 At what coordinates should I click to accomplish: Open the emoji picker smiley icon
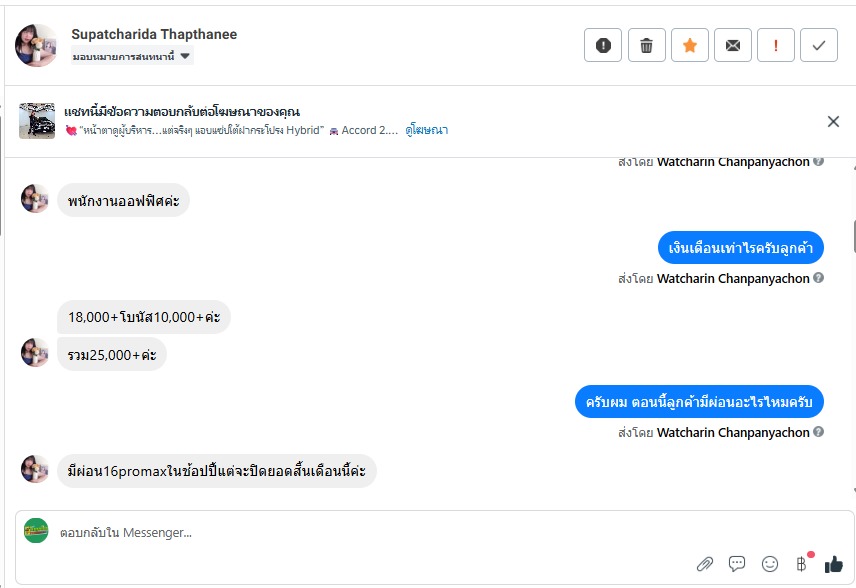769,564
